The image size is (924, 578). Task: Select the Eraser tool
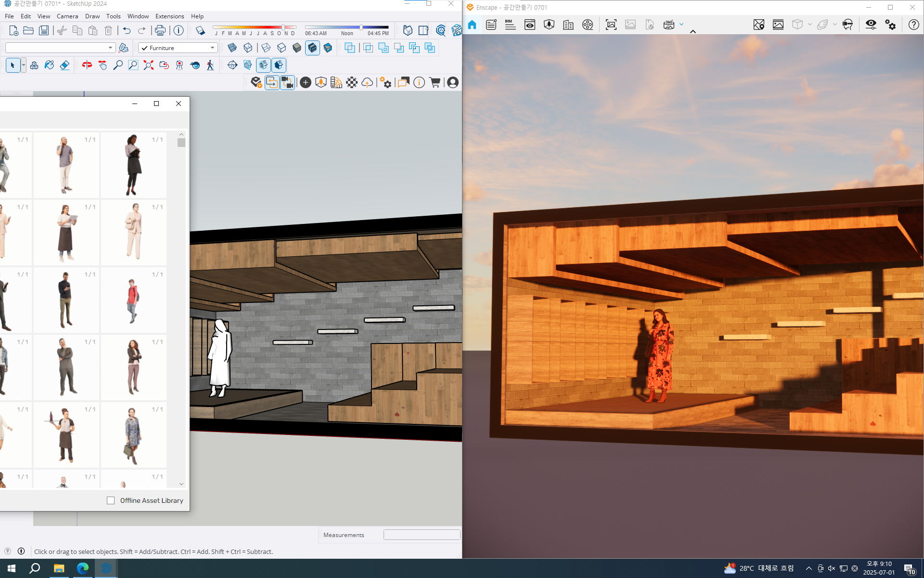point(64,65)
